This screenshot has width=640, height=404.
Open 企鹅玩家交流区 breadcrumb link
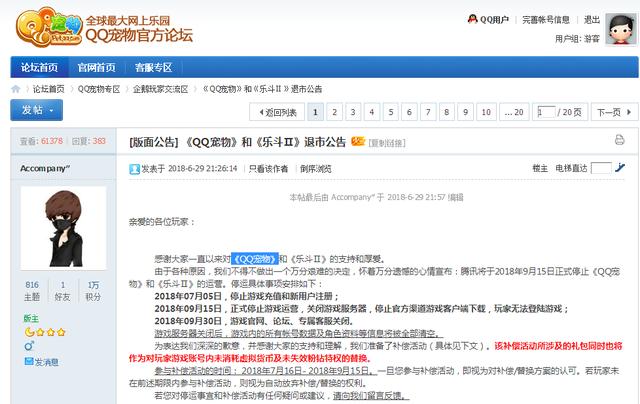[160, 89]
